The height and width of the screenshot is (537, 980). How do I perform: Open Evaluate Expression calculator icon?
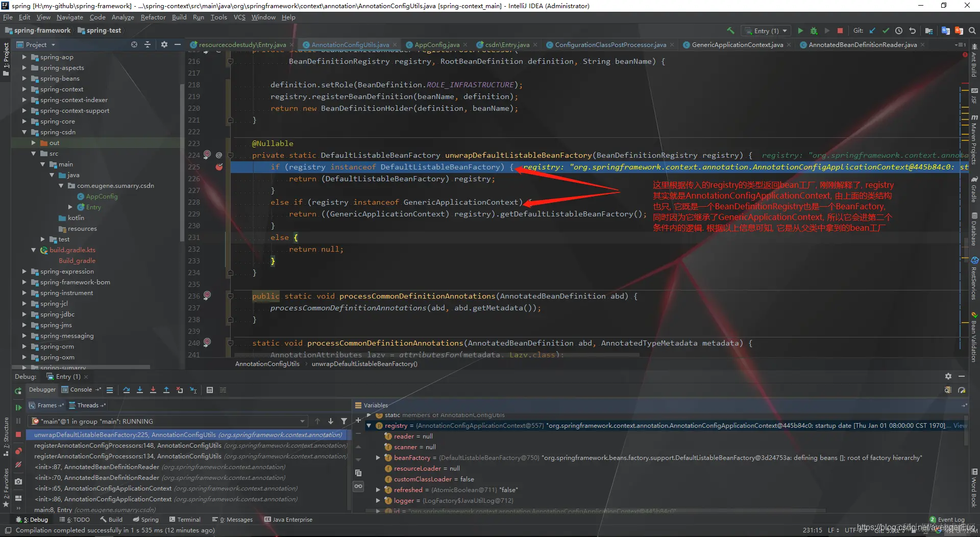click(209, 390)
